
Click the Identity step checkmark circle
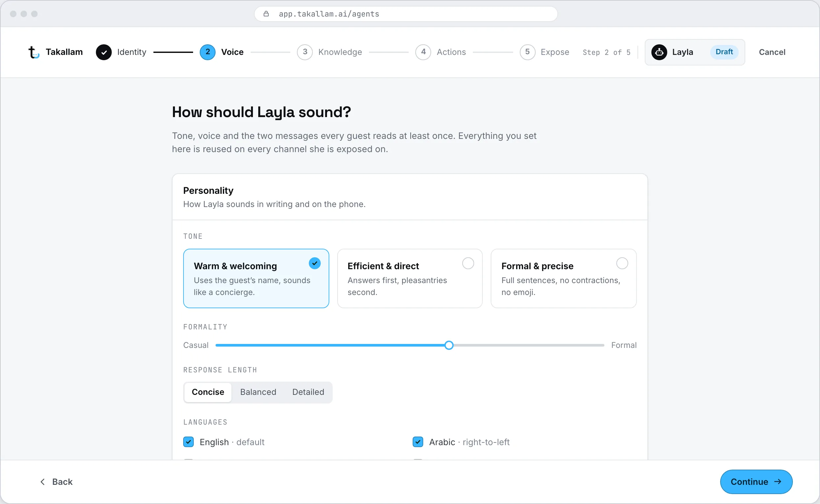coord(103,52)
